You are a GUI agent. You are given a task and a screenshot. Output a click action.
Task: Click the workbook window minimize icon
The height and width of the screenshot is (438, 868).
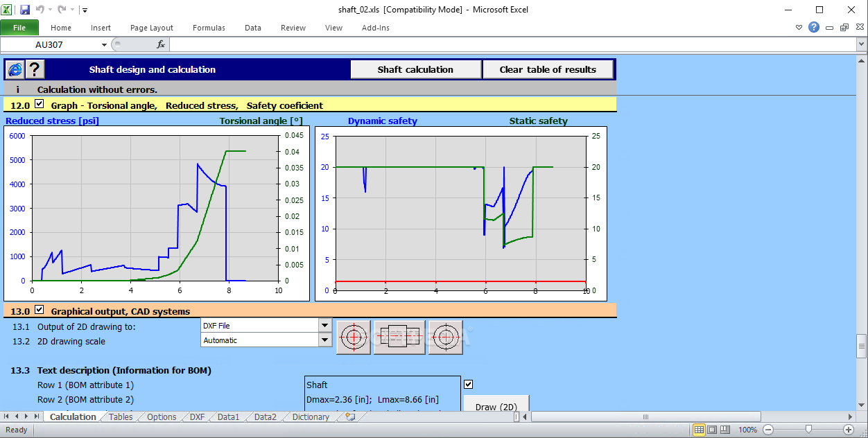coord(831,28)
